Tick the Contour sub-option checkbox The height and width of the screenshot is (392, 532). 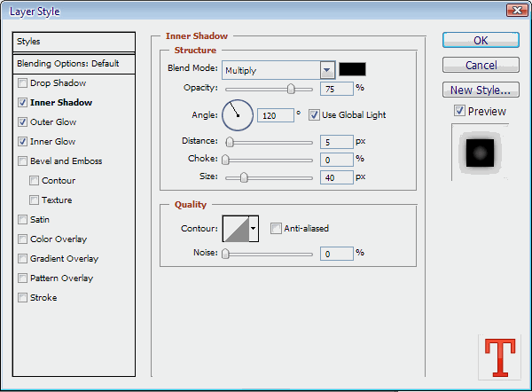34,181
